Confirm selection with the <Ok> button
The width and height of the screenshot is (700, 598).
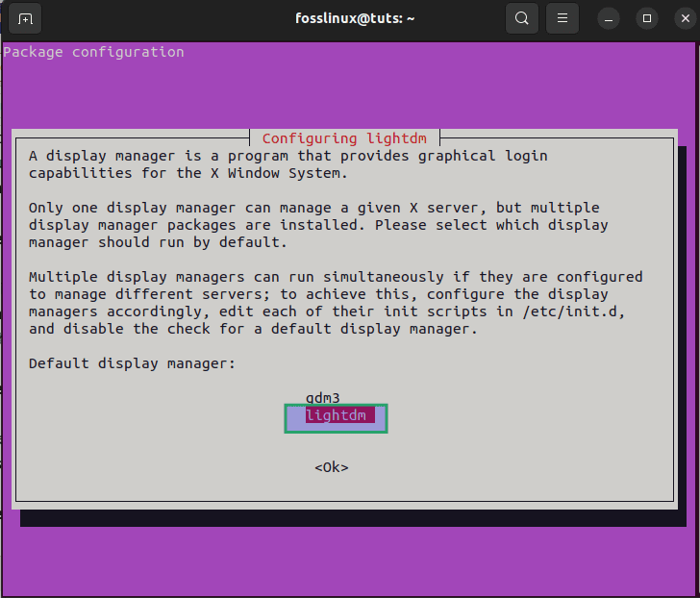(331, 467)
